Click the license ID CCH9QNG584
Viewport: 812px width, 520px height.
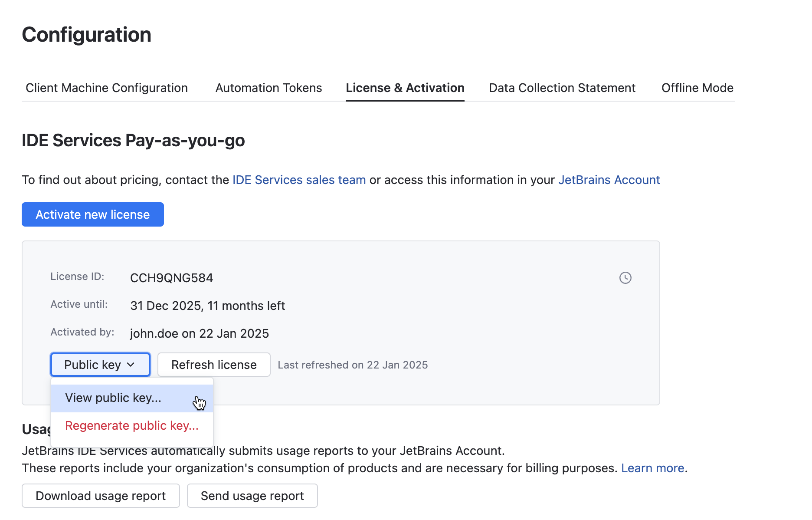(x=172, y=278)
